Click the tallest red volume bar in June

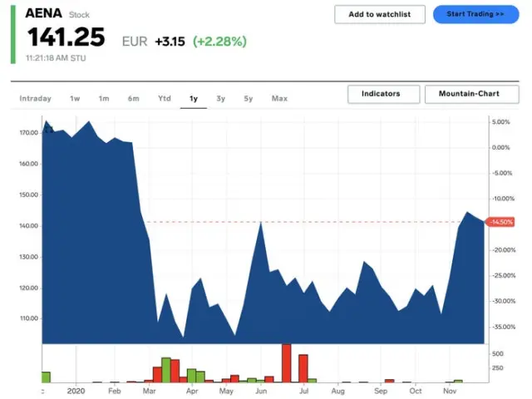286,363
